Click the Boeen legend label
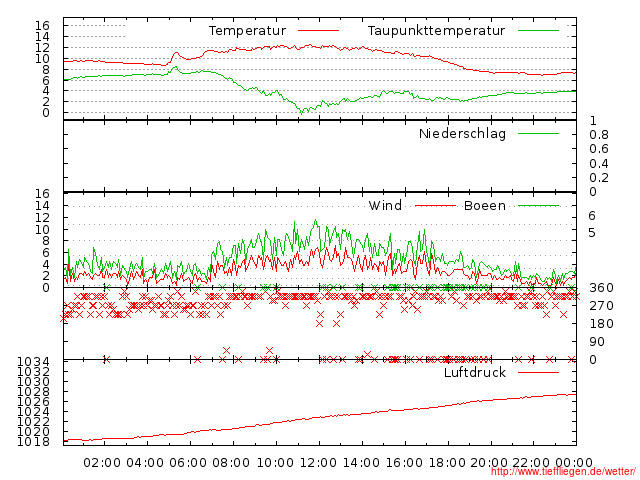The height and width of the screenshot is (480, 640). coord(485,205)
